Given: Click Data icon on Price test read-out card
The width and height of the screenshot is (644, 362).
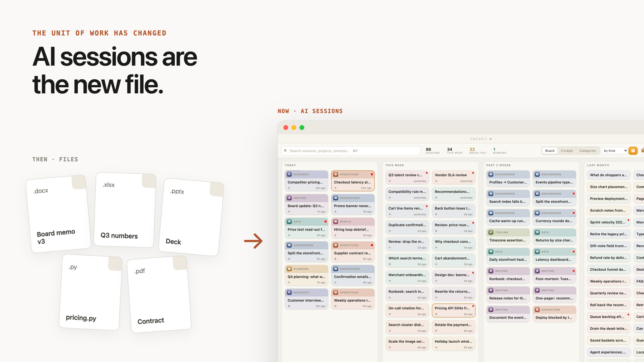Looking at the screenshot, I should point(289,222).
